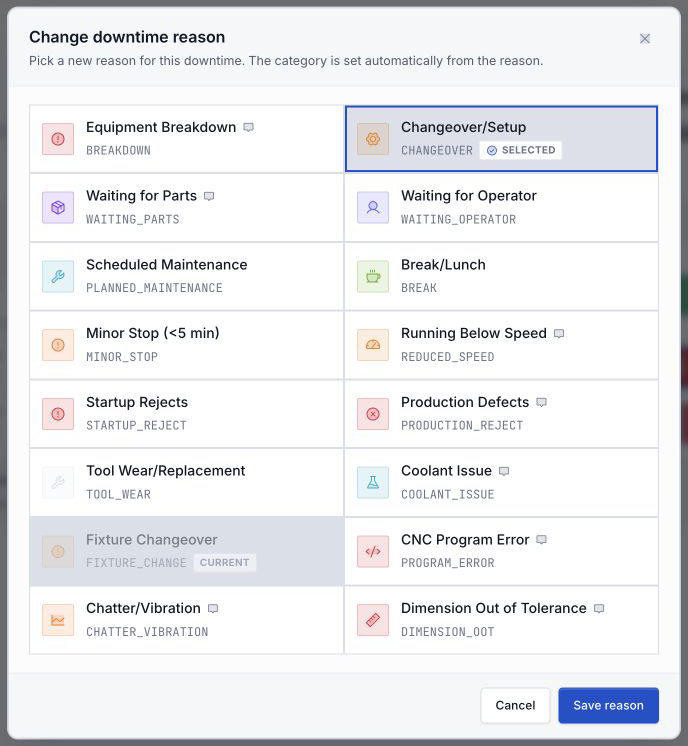688x746 pixels.
Task: Choose Break/Lunch as downtime reason
Action: (x=501, y=276)
